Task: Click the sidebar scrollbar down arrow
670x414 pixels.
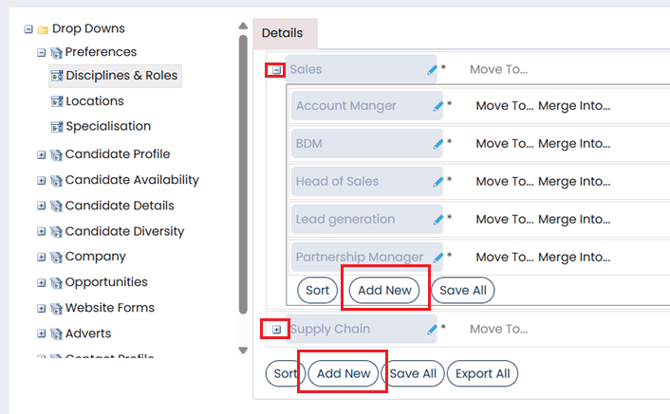Action: [242, 350]
